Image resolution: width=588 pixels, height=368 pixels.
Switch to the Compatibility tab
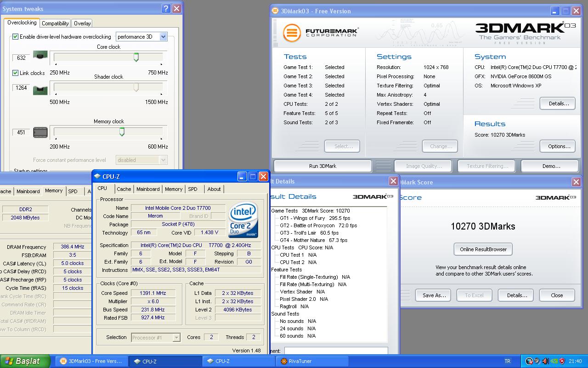tap(55, 23)
